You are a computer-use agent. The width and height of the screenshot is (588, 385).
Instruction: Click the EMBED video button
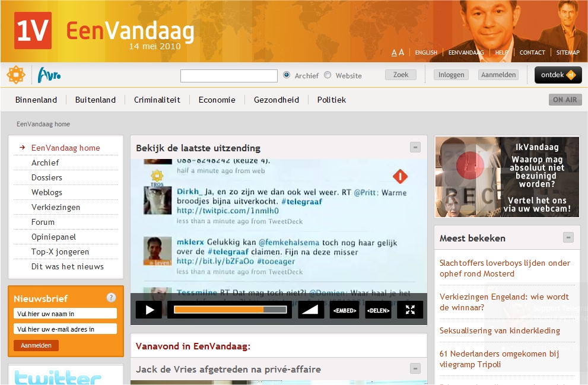(x=344, y=310)
